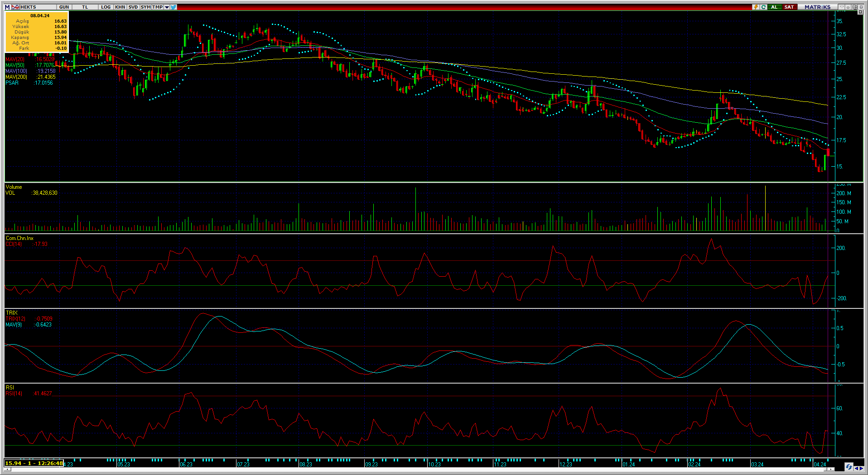Switch currency with the TL button
The image size is (868, 475).
[x=85, y=7]
